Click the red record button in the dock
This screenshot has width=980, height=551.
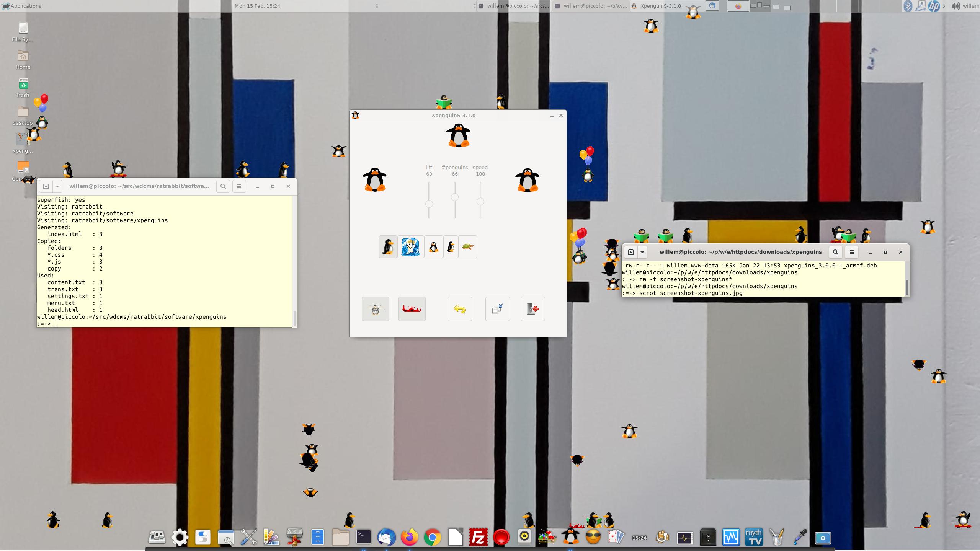[501, 537]
